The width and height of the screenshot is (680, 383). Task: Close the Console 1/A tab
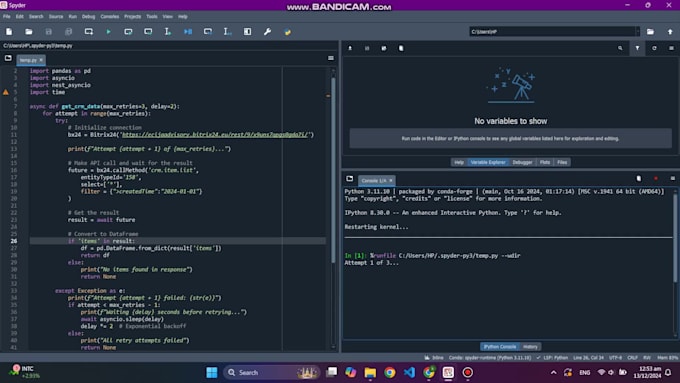point(391,180)
